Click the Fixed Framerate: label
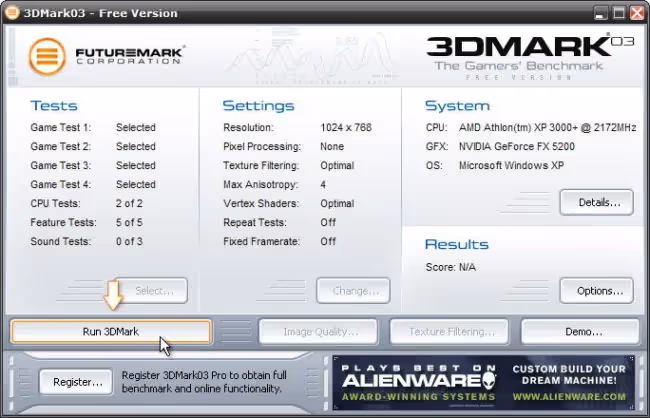Viewport: 650px width, 418px height. (261, 241)
